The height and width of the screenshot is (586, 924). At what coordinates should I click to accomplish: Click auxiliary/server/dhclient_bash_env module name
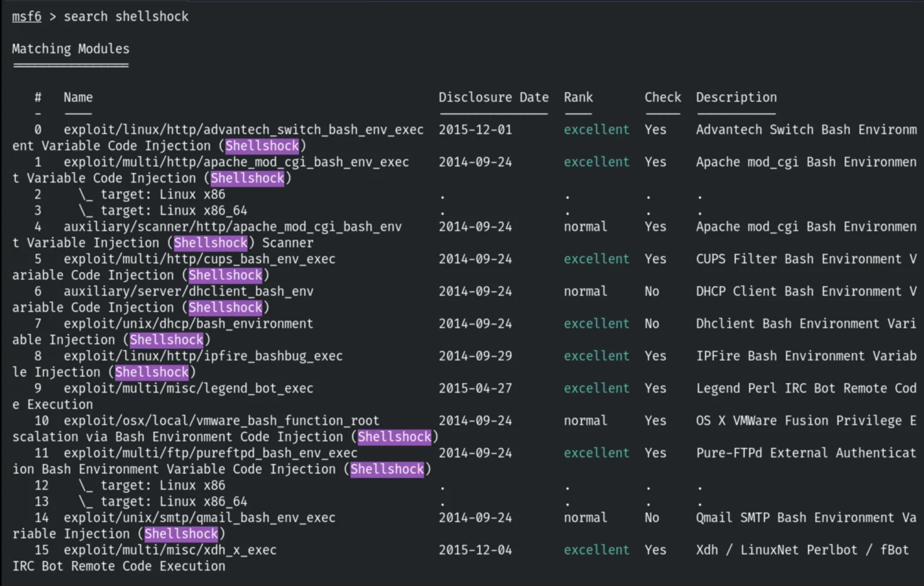pyautogui.click(x=188, y=292)
